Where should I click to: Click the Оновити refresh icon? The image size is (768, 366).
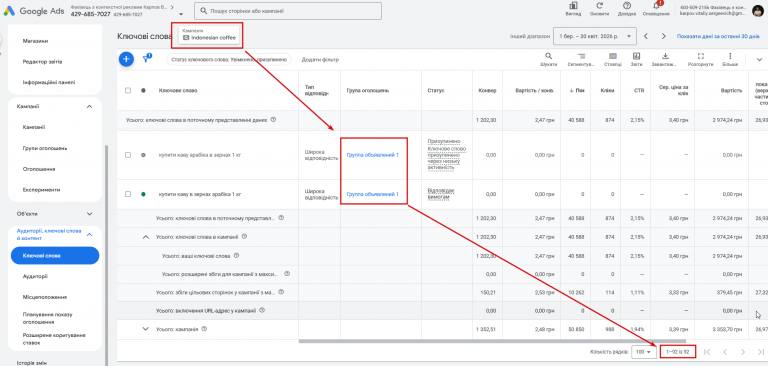tap(600, 6)
